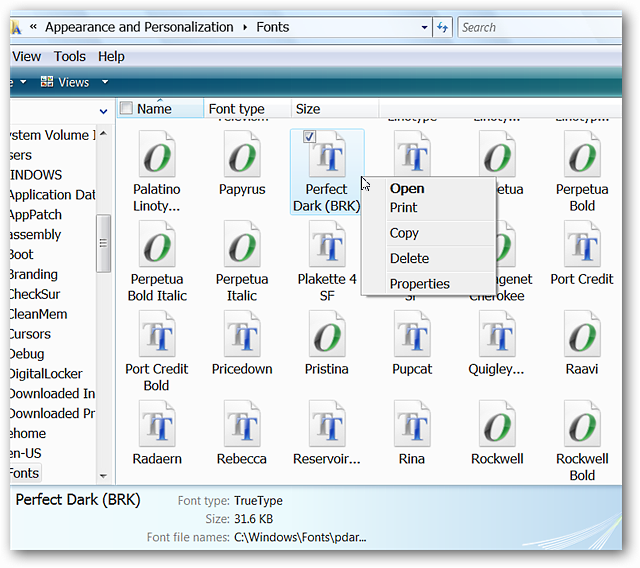Select the WINDOWS folder in tree

click(x=36, y=175)
